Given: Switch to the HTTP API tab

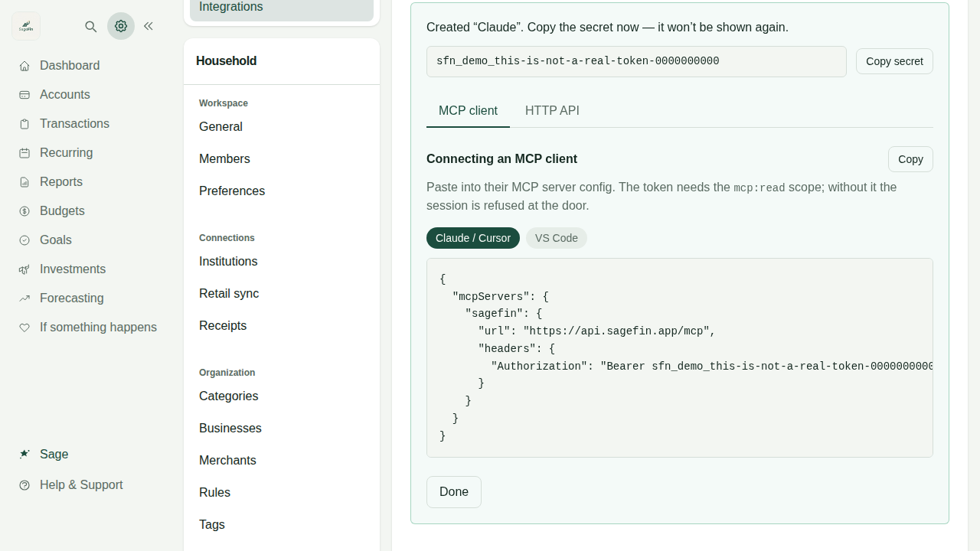Looking at the screenshot, I should (x=552, y=111).
